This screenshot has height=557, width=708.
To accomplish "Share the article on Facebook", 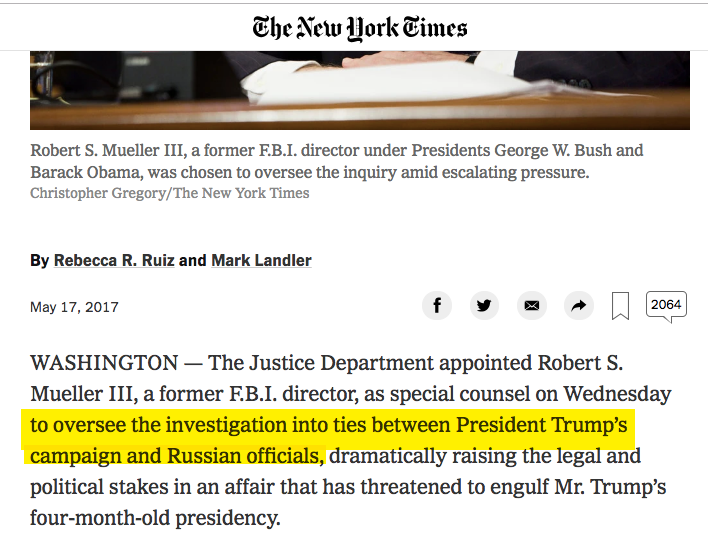I will click(437, 306).
